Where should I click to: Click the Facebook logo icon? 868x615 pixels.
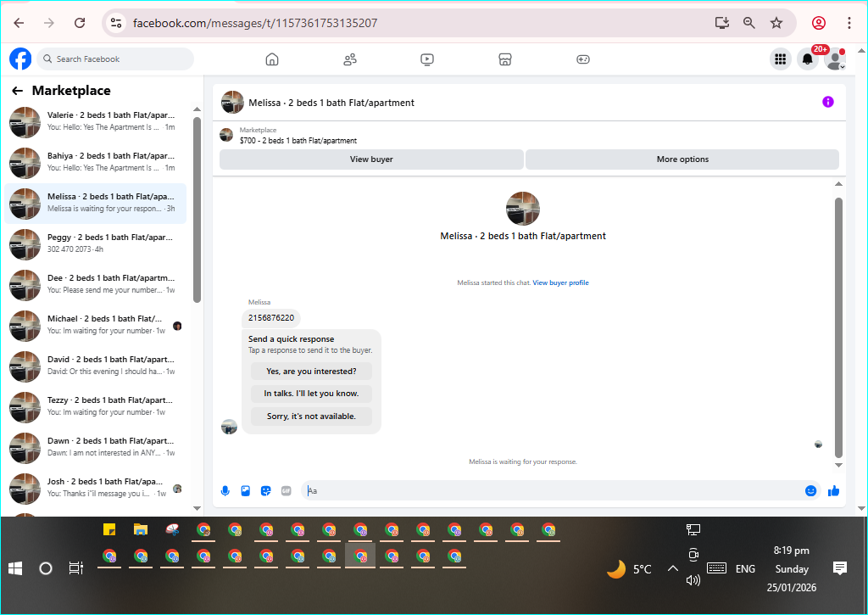(20, 59)
